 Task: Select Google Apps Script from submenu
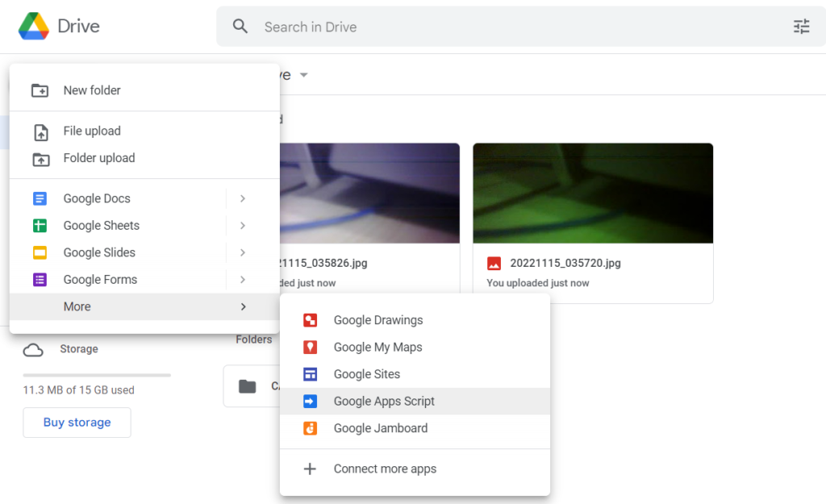tap(384, 402)
